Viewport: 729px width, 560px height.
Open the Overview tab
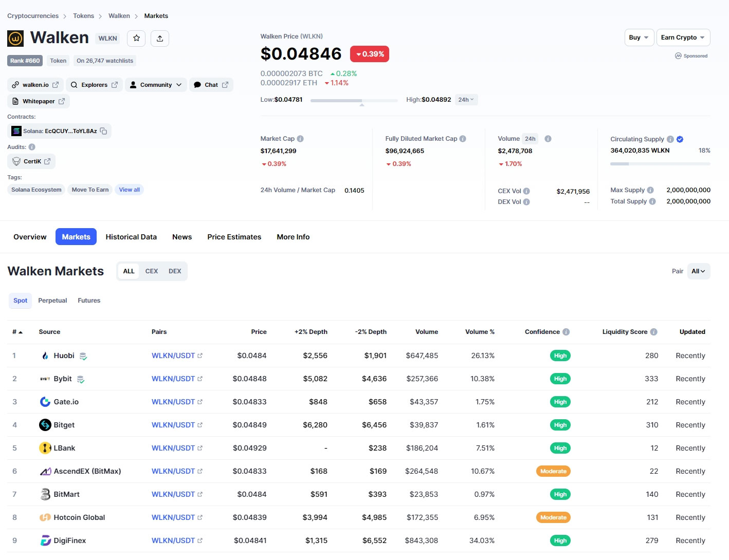[x=30, y=237]
